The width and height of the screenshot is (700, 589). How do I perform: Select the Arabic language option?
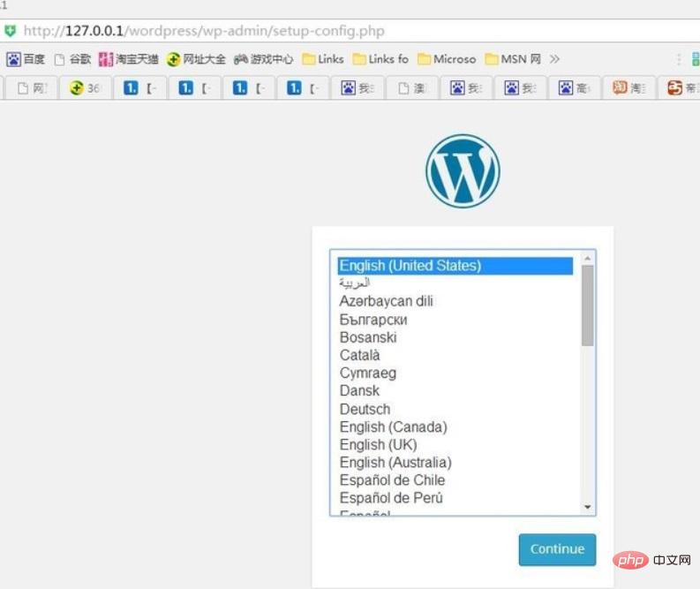(455, 283)
